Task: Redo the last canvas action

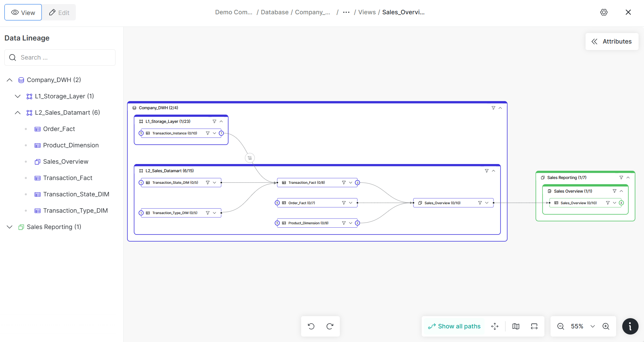Action: pyautogui.click(x=330, y=326)
